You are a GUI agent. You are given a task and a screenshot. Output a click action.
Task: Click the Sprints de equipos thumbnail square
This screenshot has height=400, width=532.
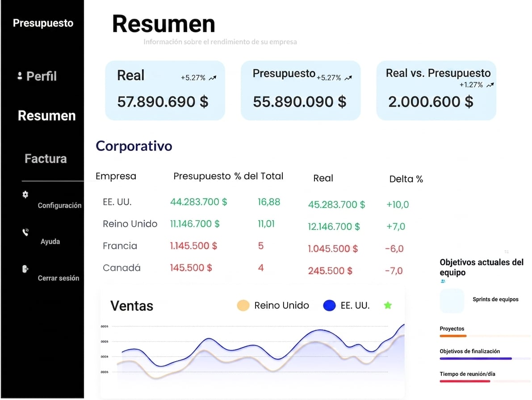[452, 301]
